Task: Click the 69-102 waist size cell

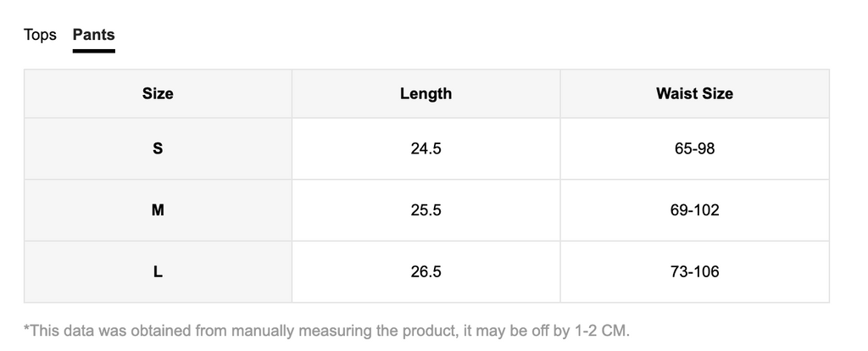Action: (x=695, y=210)
